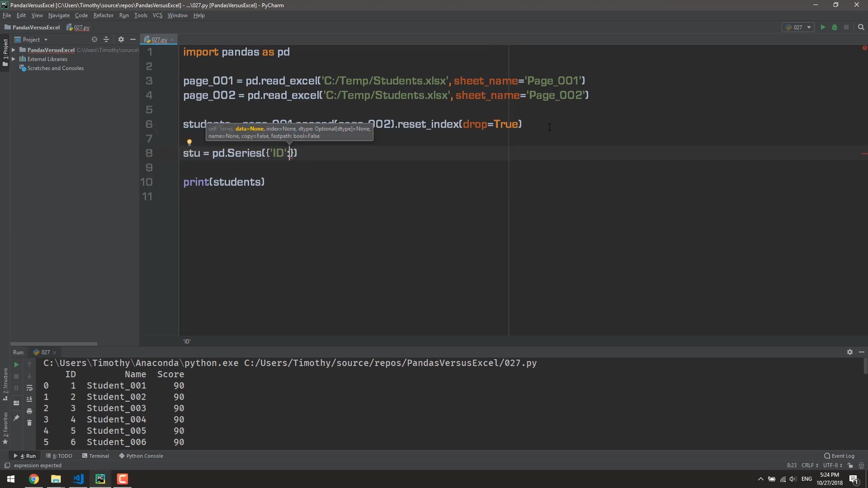The height and width of the screenshot is (488, 868).
Task: Open Project panel settings gear
Action: click(x=121, y=39)
